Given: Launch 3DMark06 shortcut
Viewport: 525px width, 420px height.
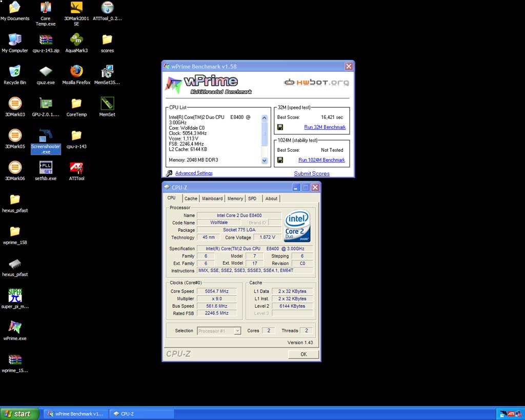Looking at the screenshot, I should 15,171.
